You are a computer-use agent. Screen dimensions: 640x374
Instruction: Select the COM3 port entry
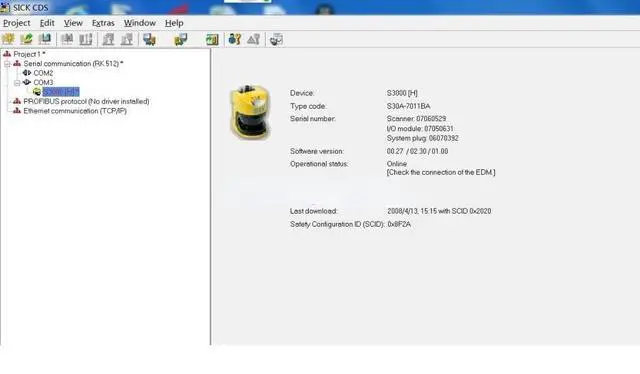pyautogui.click(x=43, y=82)
